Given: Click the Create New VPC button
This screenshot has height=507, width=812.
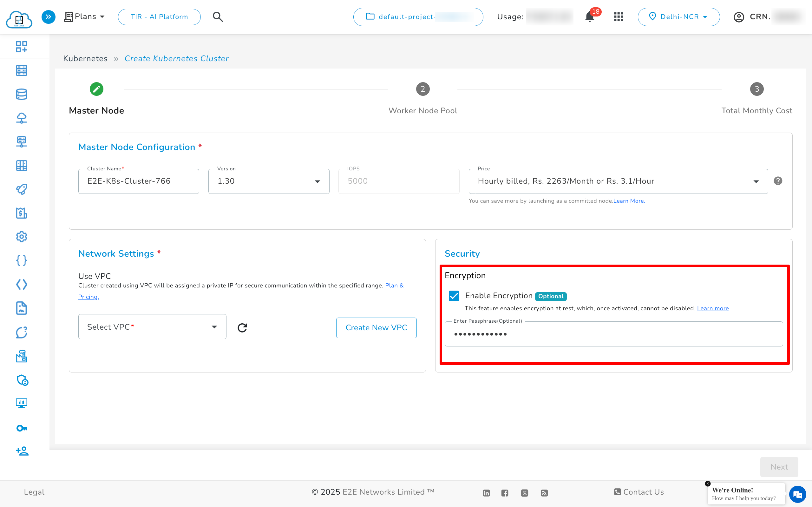Looking at the screenshot, I should coord(376,328).
